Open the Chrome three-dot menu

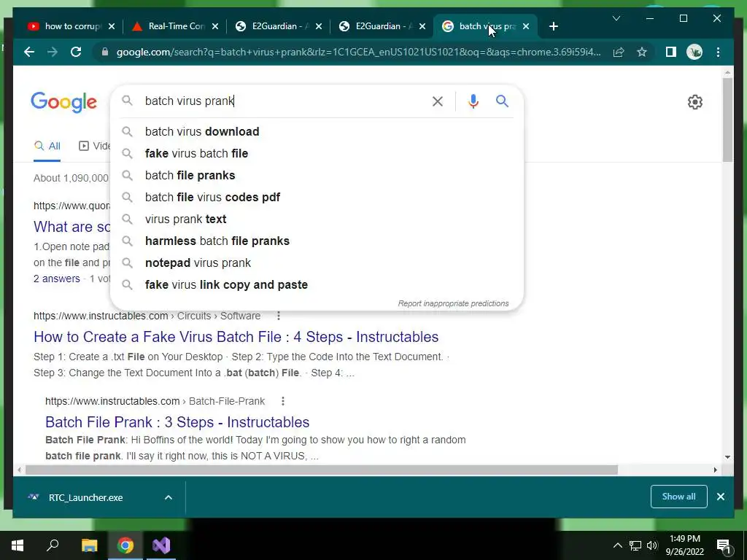pos(718,52)
